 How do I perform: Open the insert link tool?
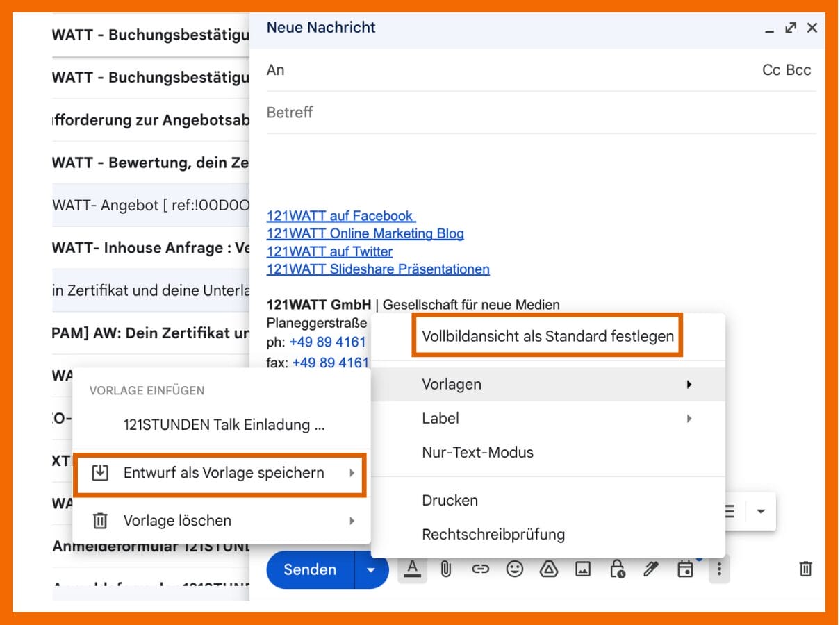click(x=480, y=569)
